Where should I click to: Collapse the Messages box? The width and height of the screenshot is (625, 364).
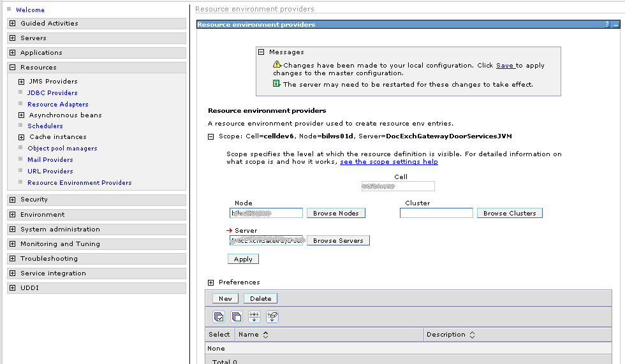(261, 52)
